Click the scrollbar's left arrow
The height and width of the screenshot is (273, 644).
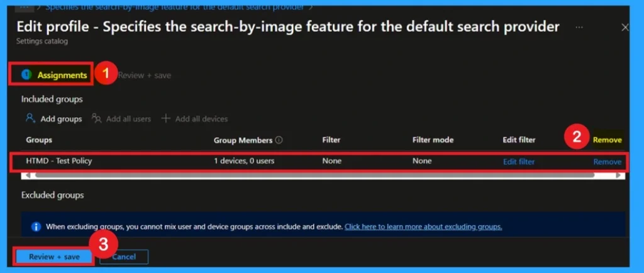coord(27,175)
